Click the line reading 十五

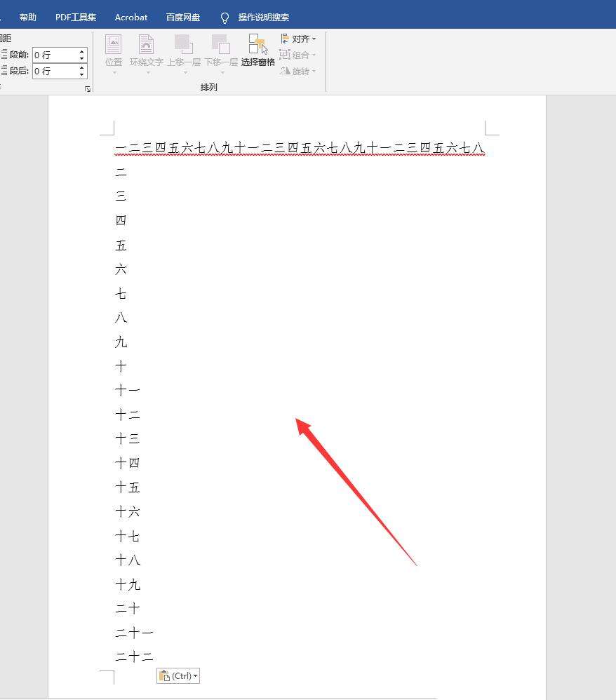(x=128, y=487)
